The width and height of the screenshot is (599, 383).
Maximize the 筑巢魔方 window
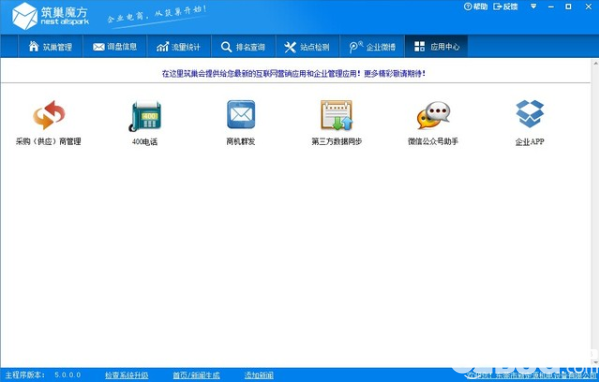(x=568, y=6)
